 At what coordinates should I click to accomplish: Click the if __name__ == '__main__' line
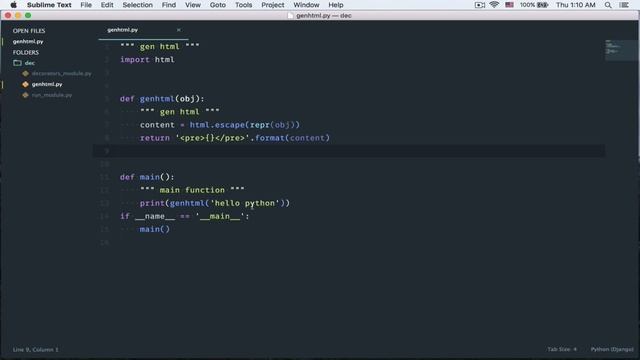pyautogui.click(x=184, y=216)
